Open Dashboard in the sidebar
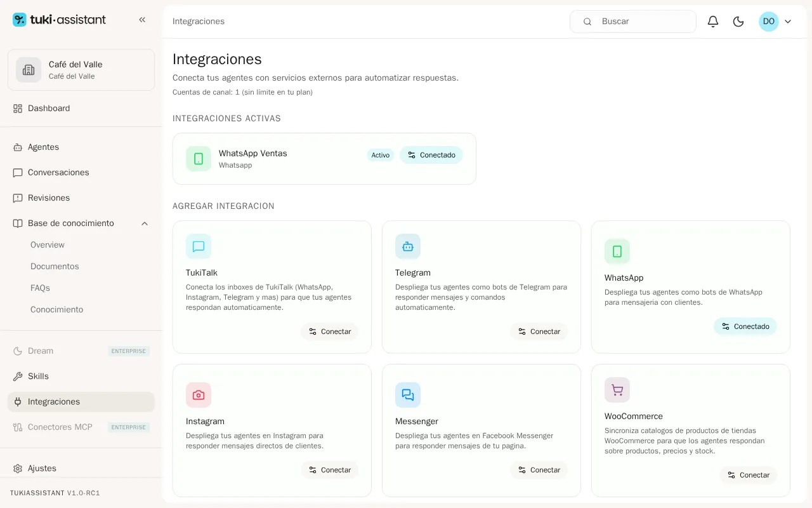 pos(81,109)
